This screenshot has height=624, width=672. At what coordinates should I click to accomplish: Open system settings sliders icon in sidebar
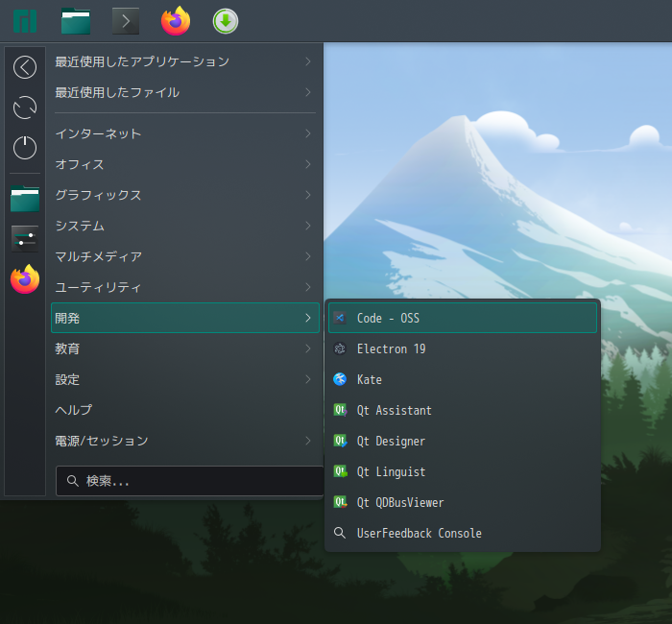25,239
